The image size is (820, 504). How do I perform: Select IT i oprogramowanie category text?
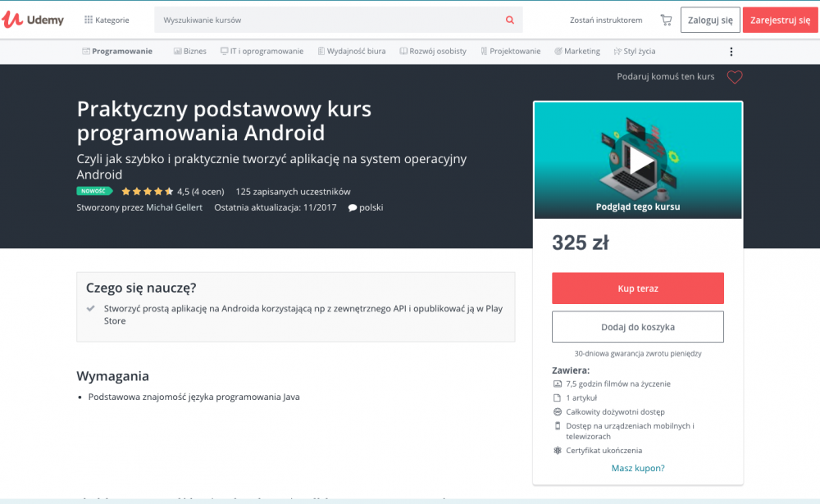pos(266,52)
